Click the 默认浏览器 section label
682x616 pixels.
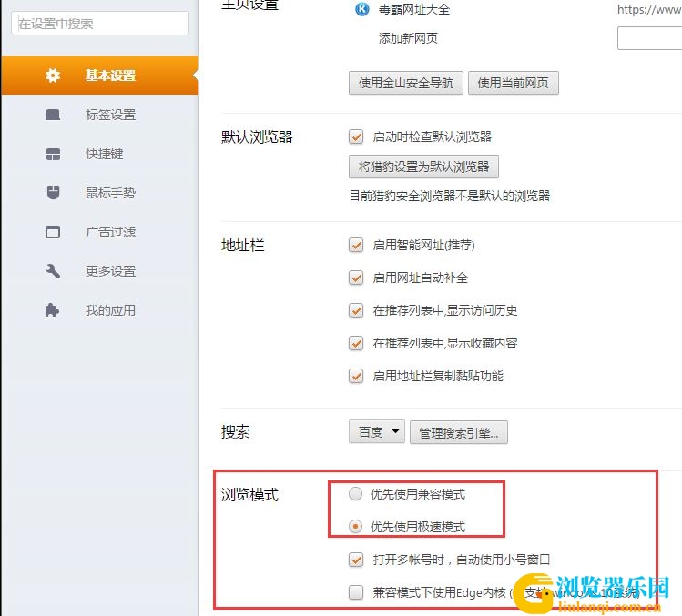[x=257, y=136]
